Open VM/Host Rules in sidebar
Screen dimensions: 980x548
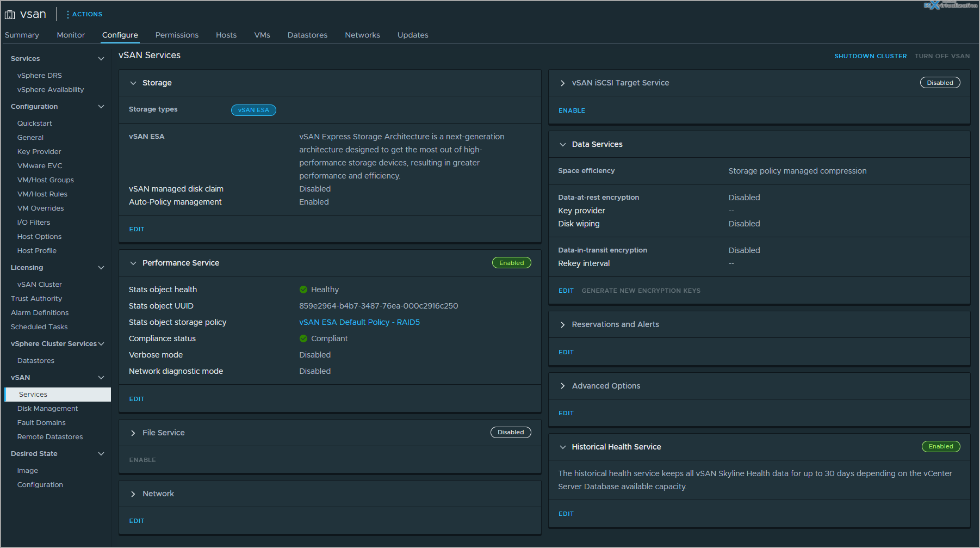[42, 194]
